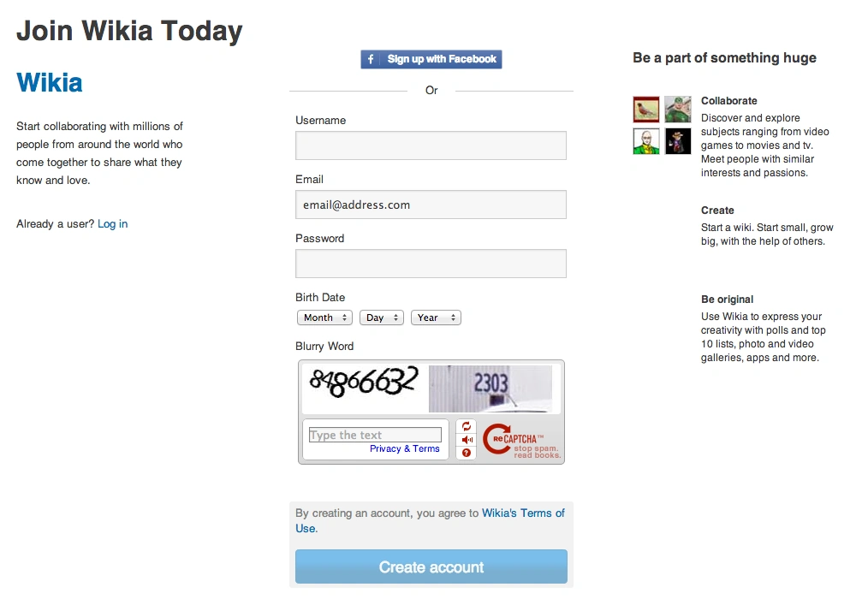Play the audio CAPTCHA challenge
Image resolution: width=868 pixels, height=611 pixels.
click(x=467, y=440)
